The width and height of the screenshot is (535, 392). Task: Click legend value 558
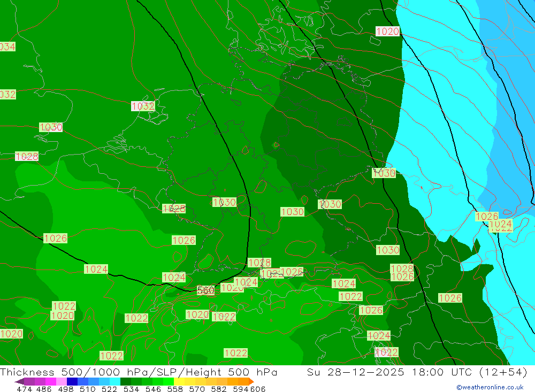175,389
